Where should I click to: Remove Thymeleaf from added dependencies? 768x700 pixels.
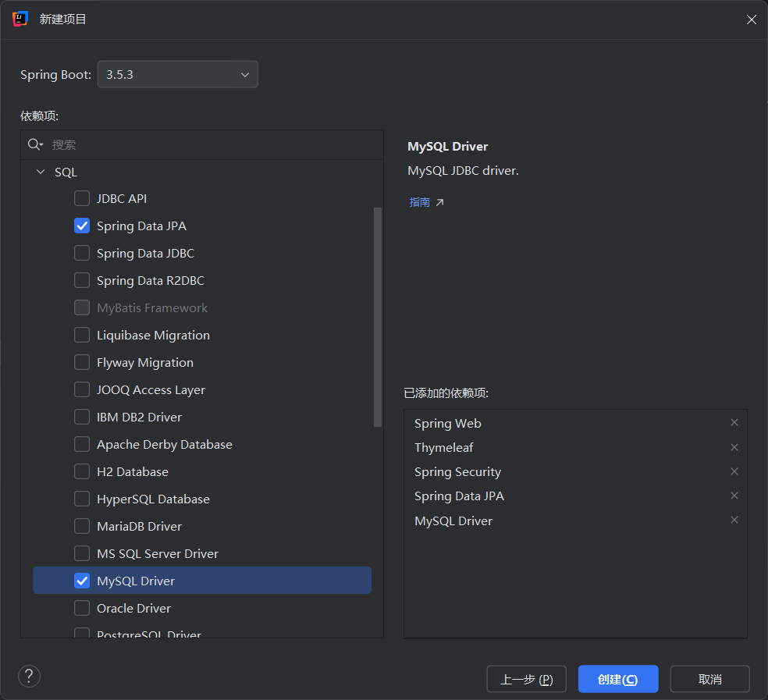click(734, 447)
